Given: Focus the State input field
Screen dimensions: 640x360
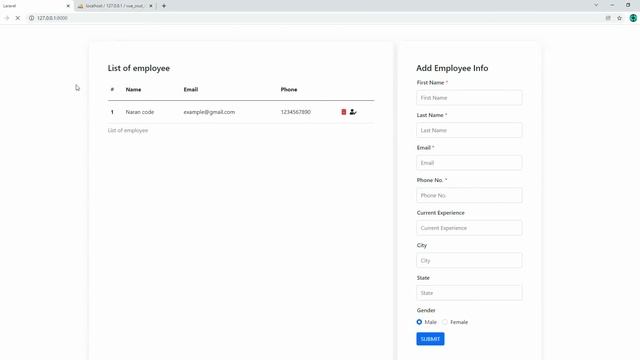Looking at the screenshot, I should [x=469, y=293].
